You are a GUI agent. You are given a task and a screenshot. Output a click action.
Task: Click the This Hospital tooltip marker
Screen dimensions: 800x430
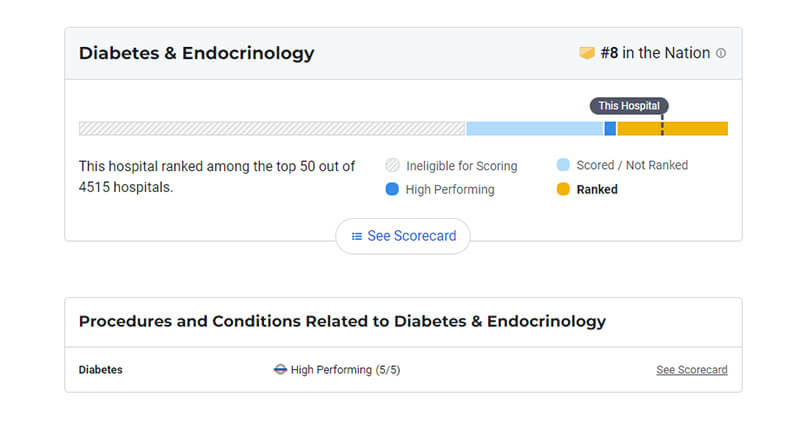[629, 106]
